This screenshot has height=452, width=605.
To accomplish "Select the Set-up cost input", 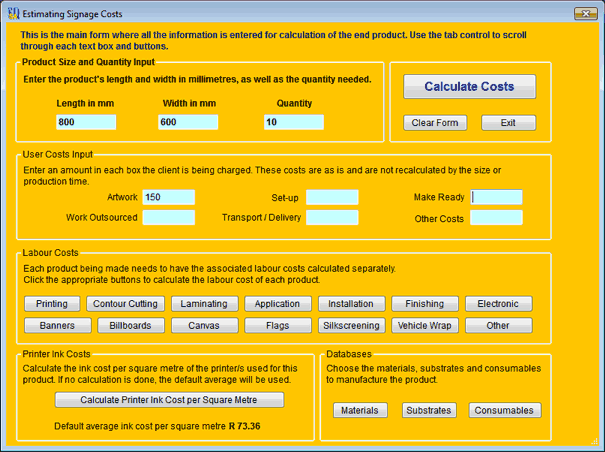I will coord(332,197).
